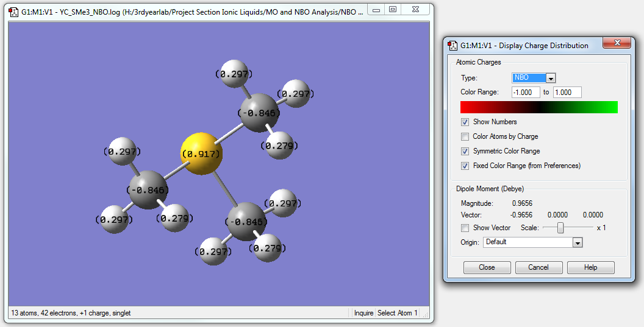Screen dimensions: 644x327
Task: Close the YC_SMe3_NBO.log molecule window
Action: coord(415,10)
